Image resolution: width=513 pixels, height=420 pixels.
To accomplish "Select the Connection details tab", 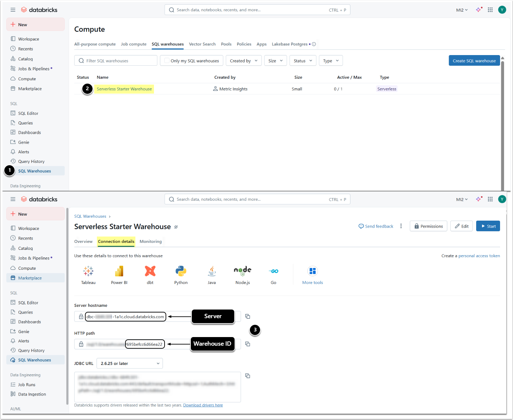I will (116, 242).
